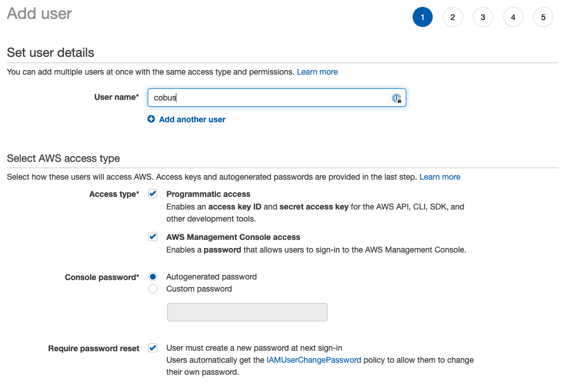The width and height of the screenshot is (562, 392).
Task: Focus the User name input field
Action: [x=270, y=98]
